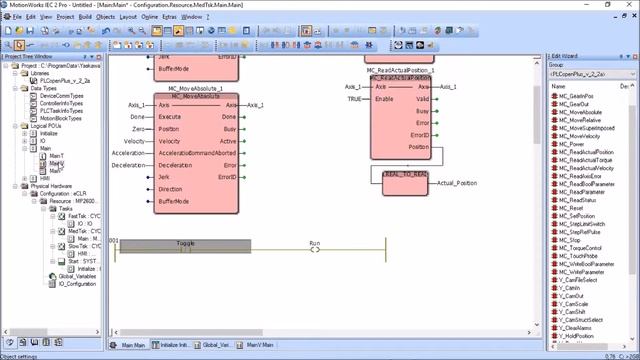Select DeviceCommTypes data type

click(x=62, y=96)
